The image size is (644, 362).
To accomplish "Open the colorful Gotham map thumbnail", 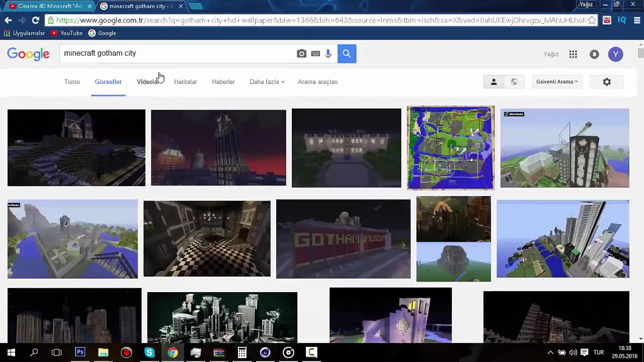I will point(451,148).
